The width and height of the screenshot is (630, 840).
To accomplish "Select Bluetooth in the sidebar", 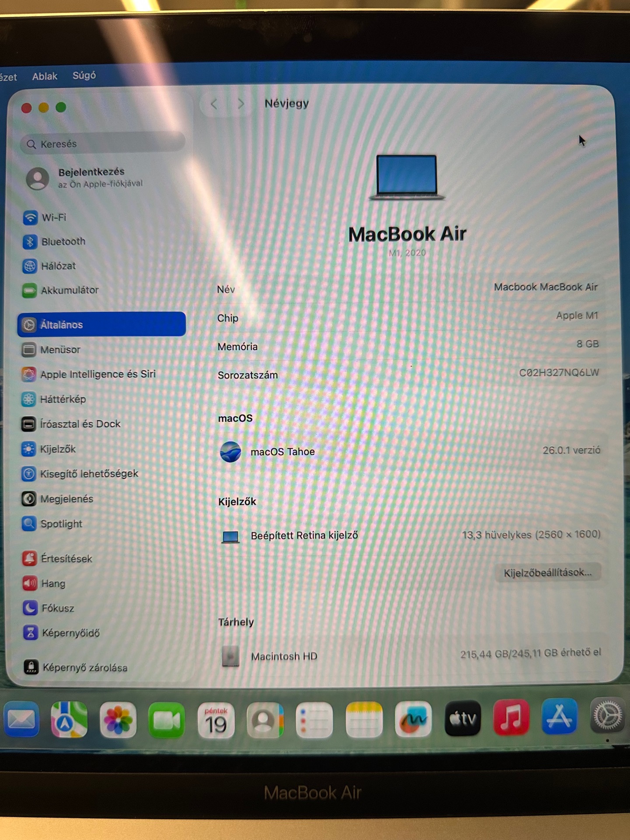I will (x=63, y=241).
